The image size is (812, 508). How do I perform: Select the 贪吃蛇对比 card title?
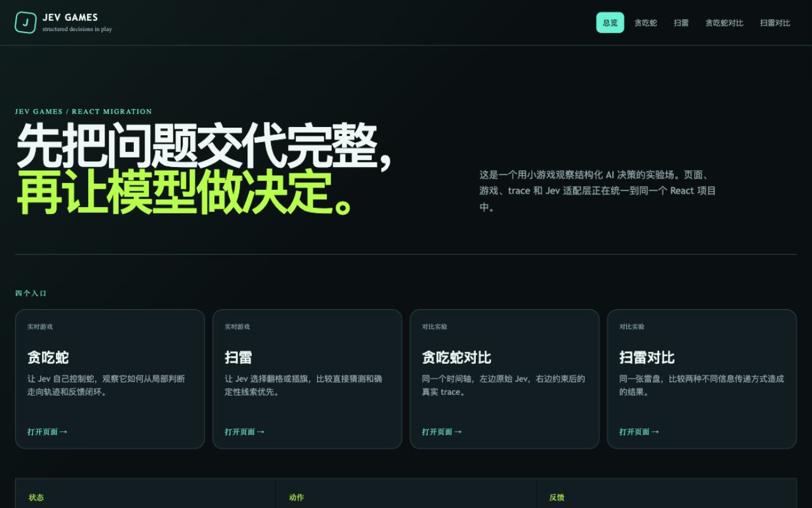click(457, 358)
